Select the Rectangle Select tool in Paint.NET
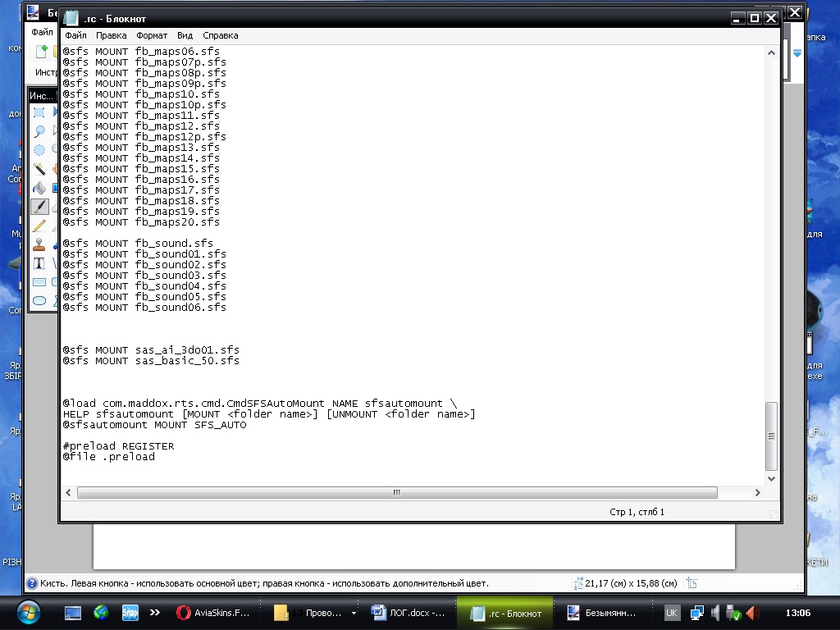 pyautogui.click(x=39, y=112)
